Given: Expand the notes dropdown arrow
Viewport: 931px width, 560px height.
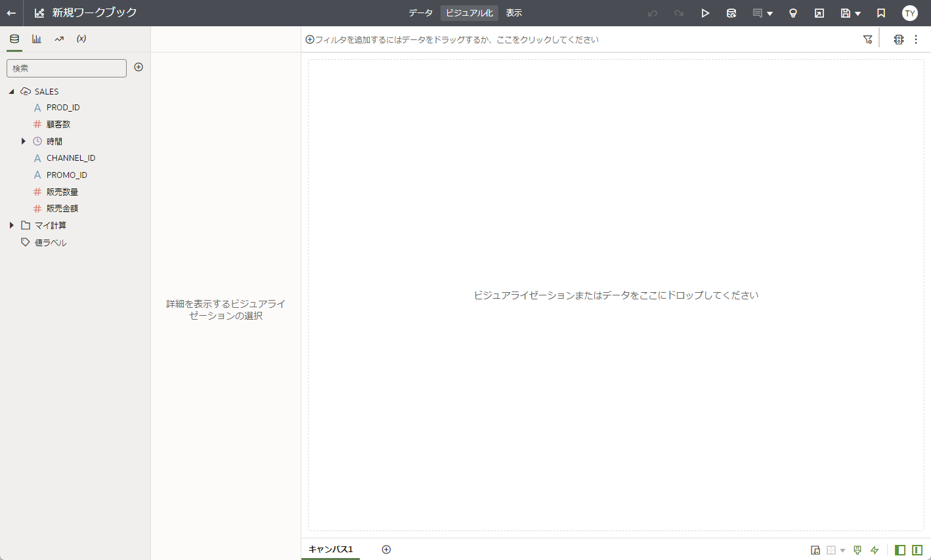Looking at the screenshot, I should pos(770,14).
